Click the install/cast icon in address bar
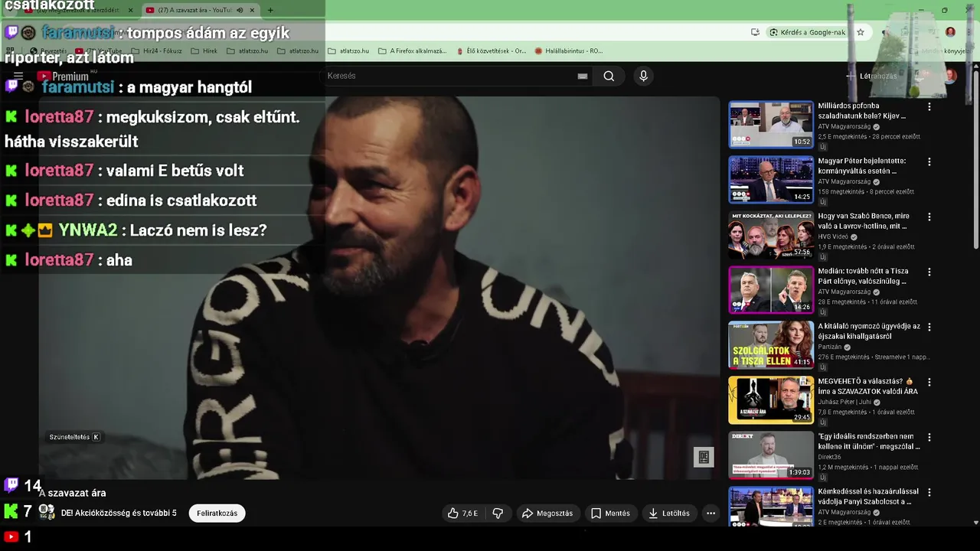This screenshot has height=551, width=980. 755,32
